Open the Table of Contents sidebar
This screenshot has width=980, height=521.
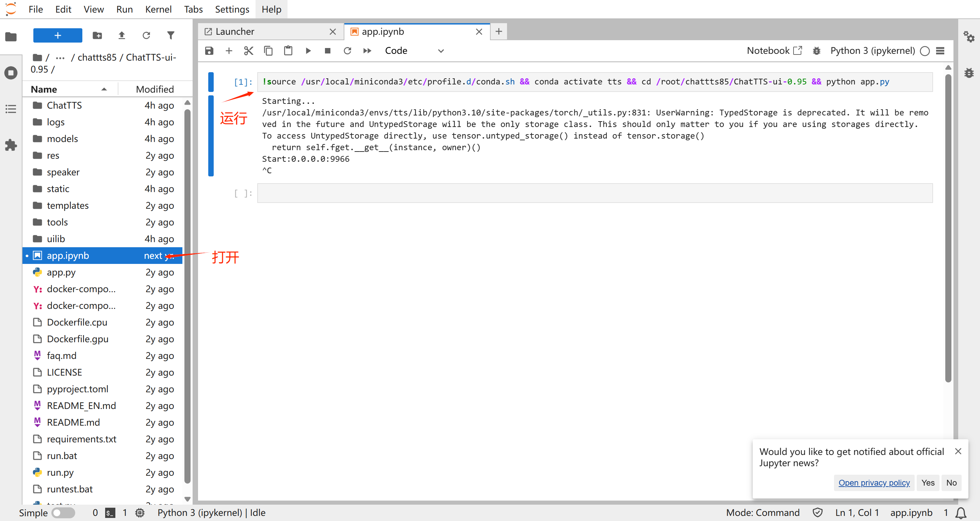(x=11, y=109)
